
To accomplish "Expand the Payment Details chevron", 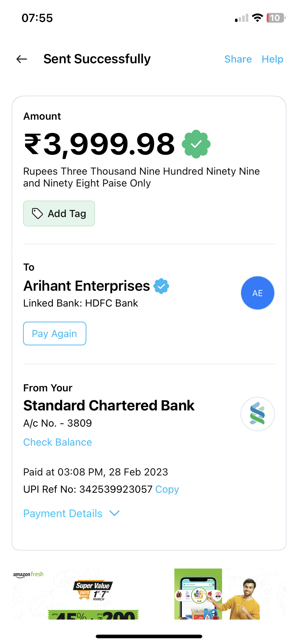I will [x=114, y=513].
